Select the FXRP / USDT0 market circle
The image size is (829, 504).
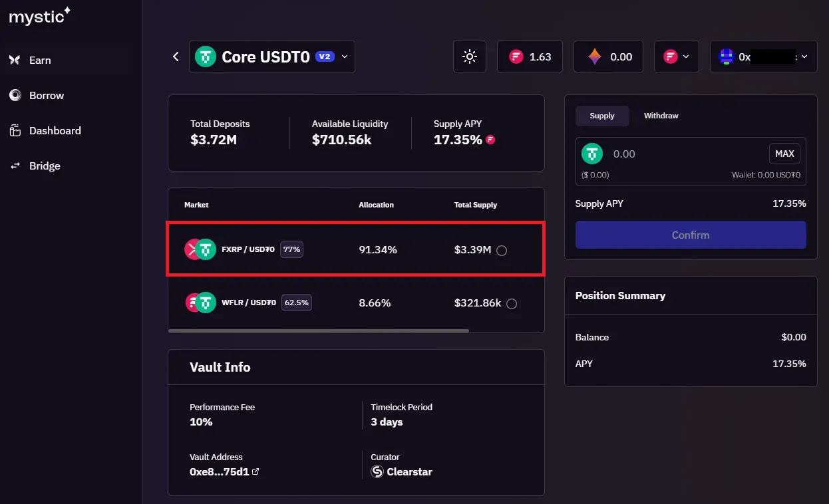(x=502, y=251)
